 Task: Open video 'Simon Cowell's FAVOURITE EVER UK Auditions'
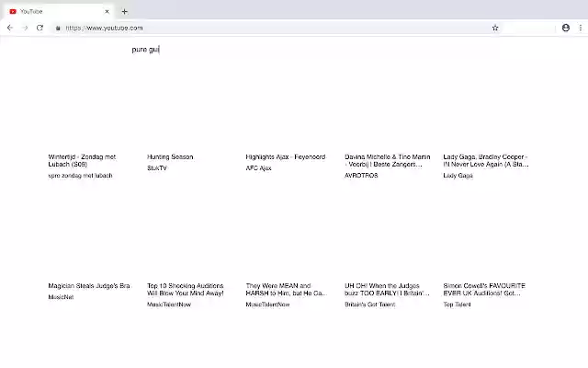[x=484, y=290]
